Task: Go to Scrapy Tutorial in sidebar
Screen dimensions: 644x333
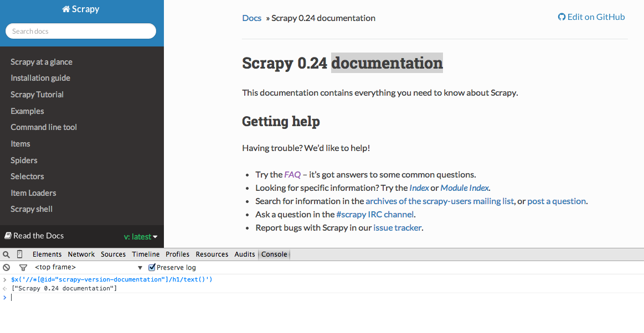Action: click(37, 95)
